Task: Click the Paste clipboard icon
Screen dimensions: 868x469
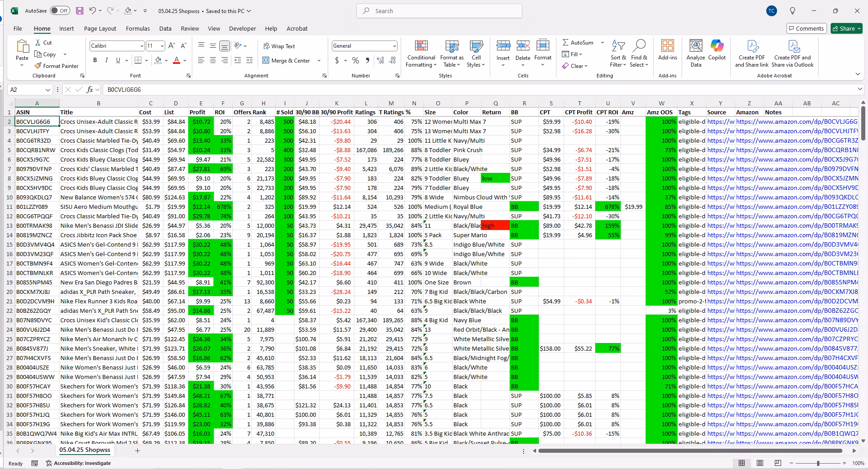Action: click(x=22, y=46)
